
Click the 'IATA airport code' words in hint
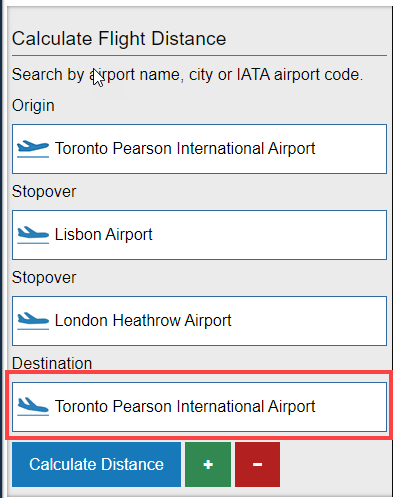pyautogui.click(x=299, y=75)
